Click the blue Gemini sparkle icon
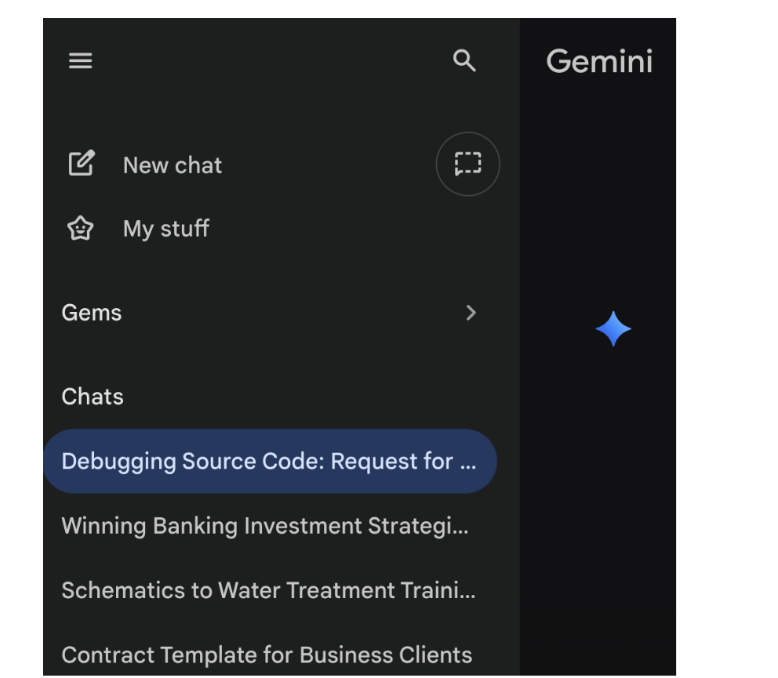This screenshot has height=678, width=778. pos(613,329)
